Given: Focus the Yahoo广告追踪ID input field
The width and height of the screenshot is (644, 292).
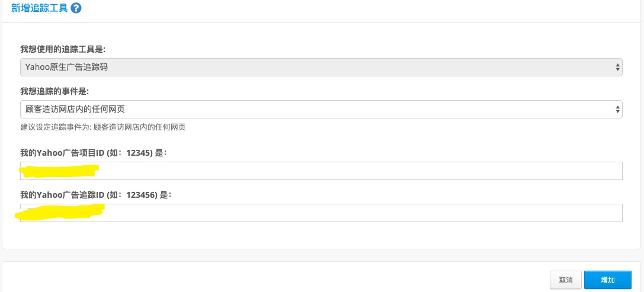Looking at the screenshot, I should [321, 213].
